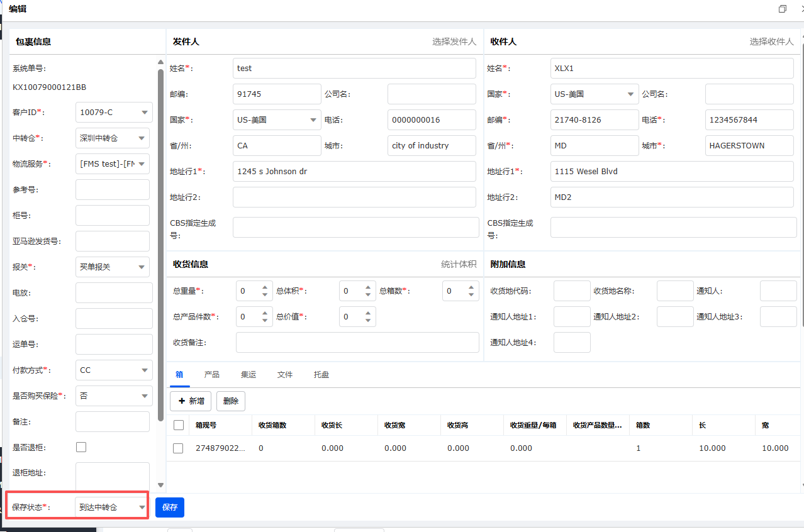Open the 保存状态 dropdown
Screen dimensions: 804x532
tap(112, 507)
